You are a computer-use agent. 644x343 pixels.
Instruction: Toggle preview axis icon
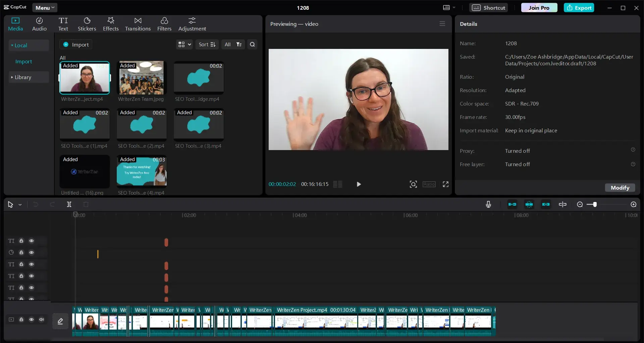click(x=562, y=204)
